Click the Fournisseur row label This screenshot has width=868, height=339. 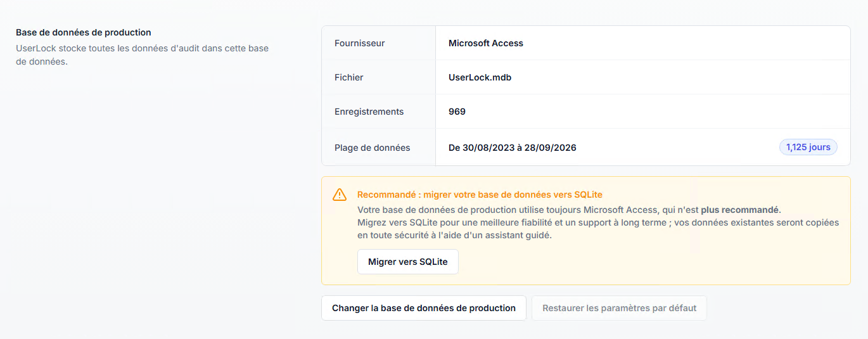click(x=360, y=43)
